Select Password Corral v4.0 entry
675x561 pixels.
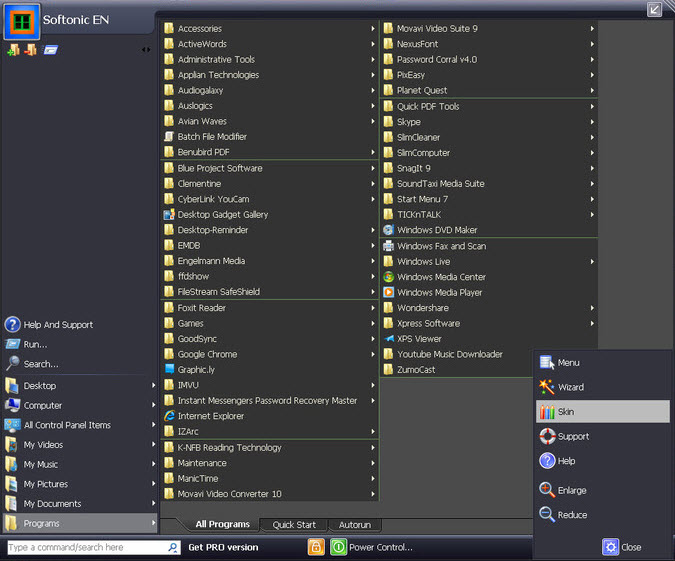pyautogui.click(x=489, y=59)
